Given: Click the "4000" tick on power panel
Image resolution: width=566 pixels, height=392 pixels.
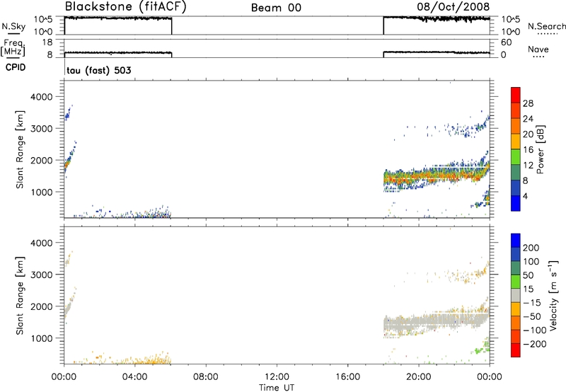Looking at the screenshot, I should click(x=42, y=97).
